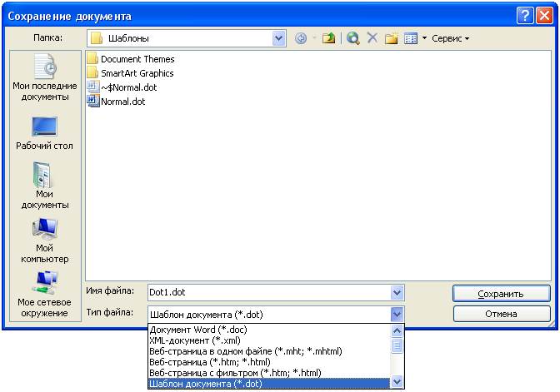560x392 pixels.
Task: Expand the Views dropdown arrow
Action: [x=424, y=37]
